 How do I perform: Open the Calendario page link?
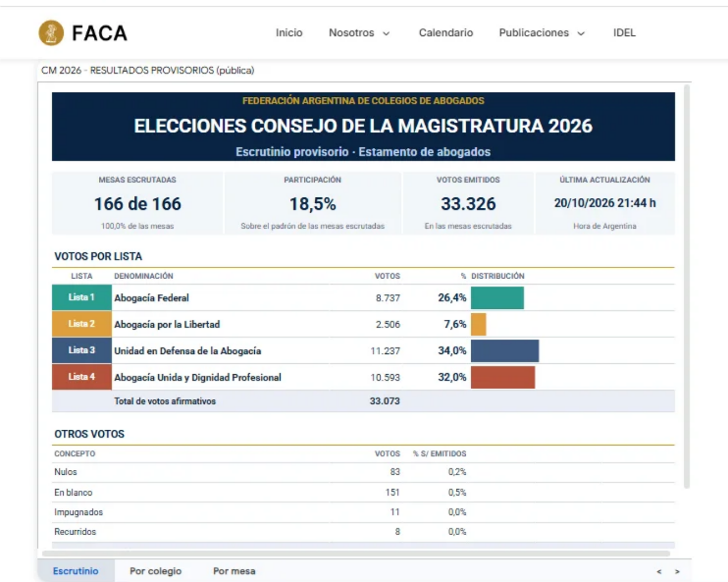coord(445,32)
